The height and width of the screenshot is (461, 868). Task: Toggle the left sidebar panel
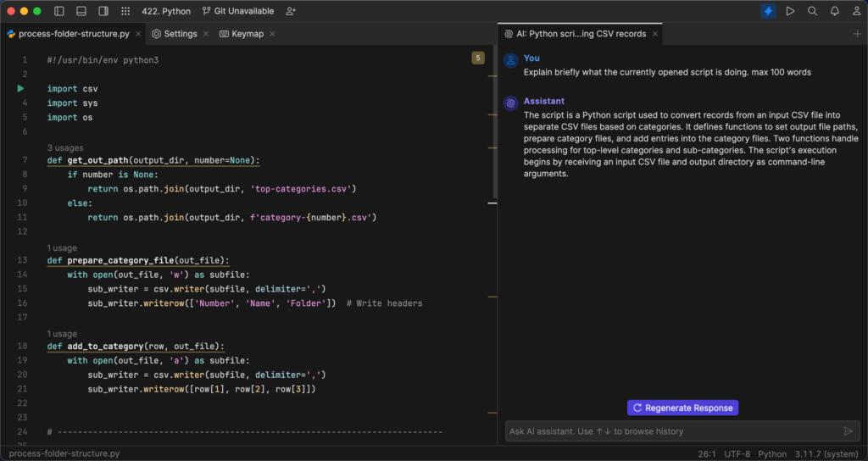click(58, 11)
